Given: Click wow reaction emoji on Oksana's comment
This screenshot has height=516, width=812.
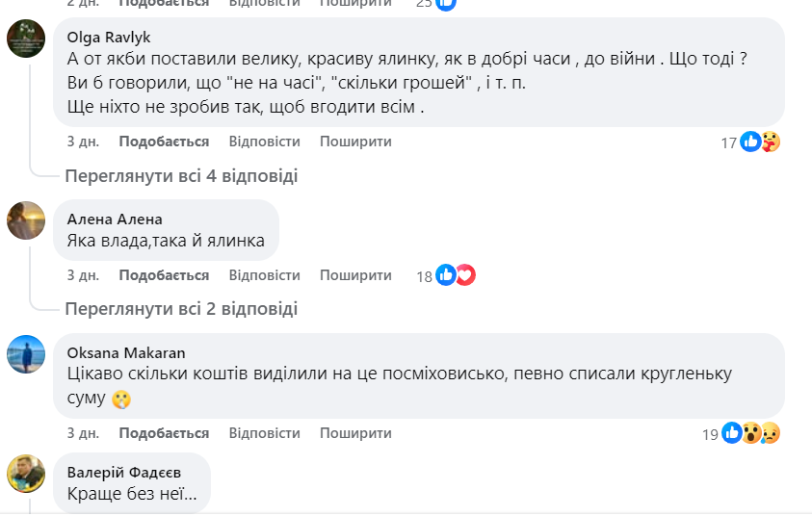Looking at the screenshot, I should pos(752,434).
